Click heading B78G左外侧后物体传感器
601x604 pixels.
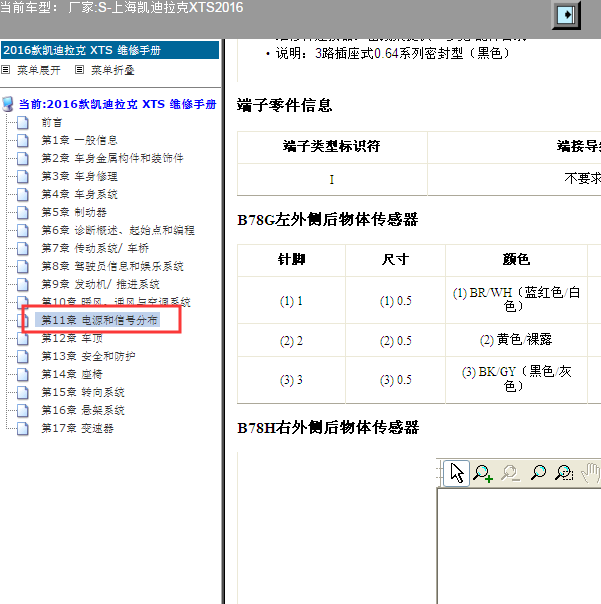[x=328, y=220]
